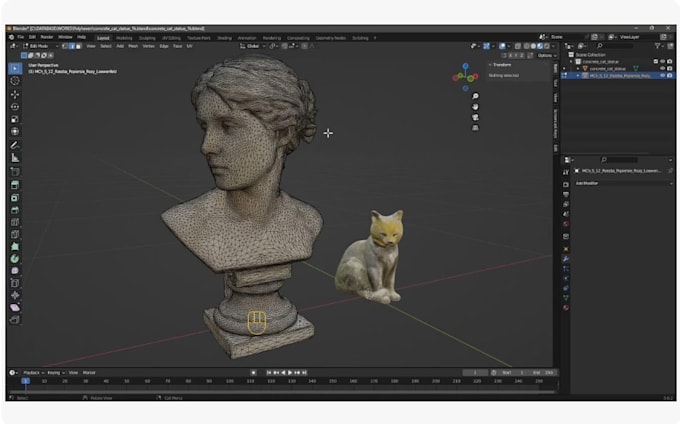Click the play animation button
680x424 pixels.
(290, 373)
